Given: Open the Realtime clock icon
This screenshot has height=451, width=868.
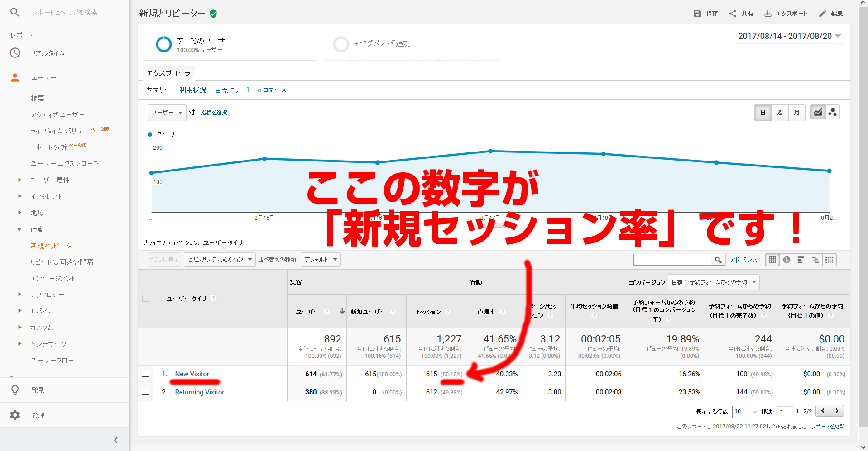Looking at the screenshot, I should pos(15,53).
